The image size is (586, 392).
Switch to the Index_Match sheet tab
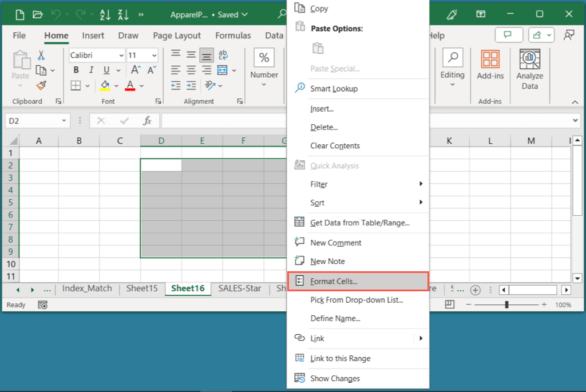click(87, 288)
